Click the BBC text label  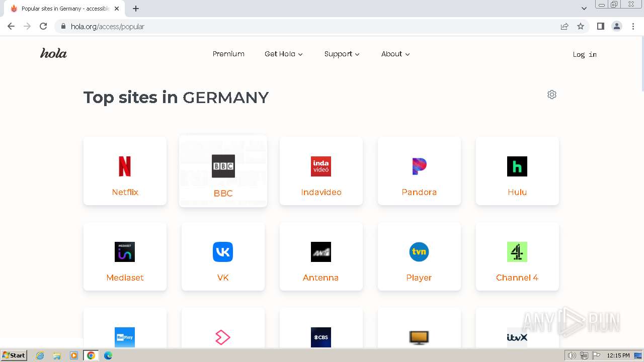[x=223, y=193]
